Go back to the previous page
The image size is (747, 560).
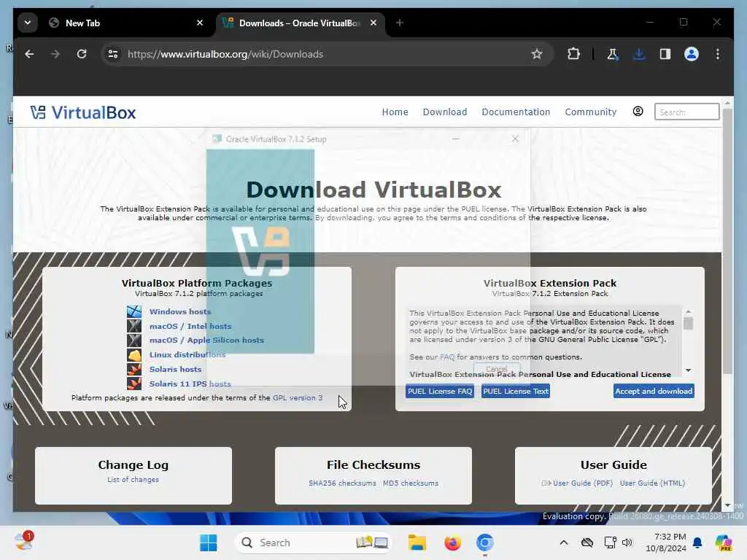point(29,54)
